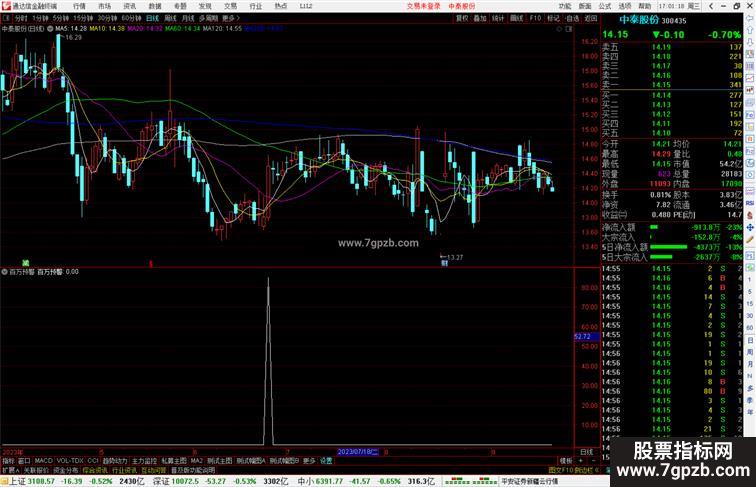The width and height of the screenshot is (756, 487).
Task: Switch chart to 15分钟 period
Action: tap(83, 18)
